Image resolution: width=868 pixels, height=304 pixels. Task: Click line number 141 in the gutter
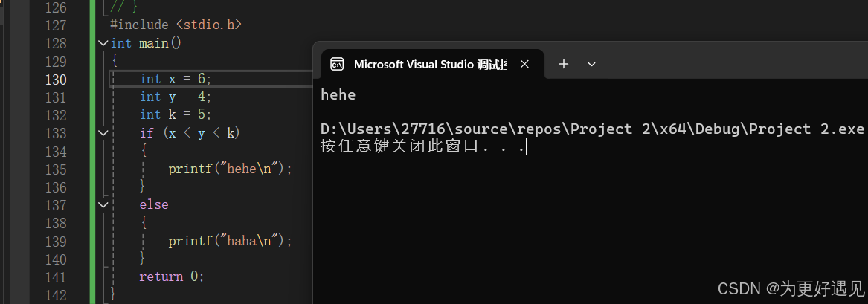coord(57,276)
